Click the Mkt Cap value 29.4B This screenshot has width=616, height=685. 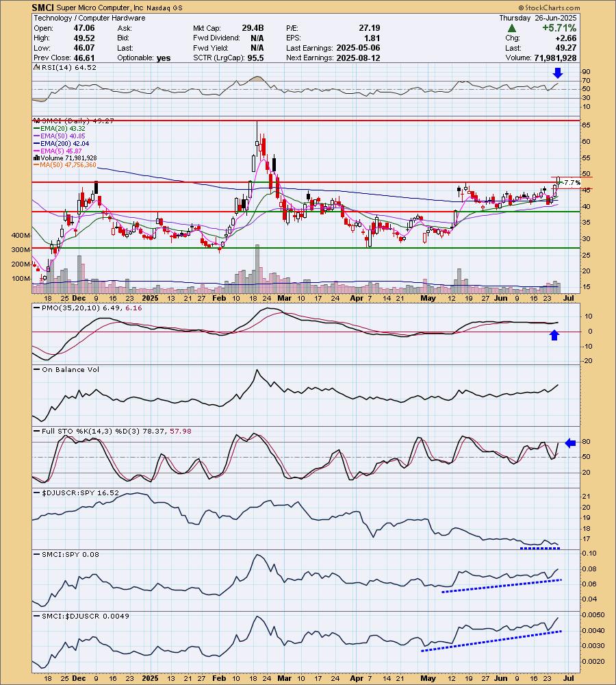coord(253,28)
